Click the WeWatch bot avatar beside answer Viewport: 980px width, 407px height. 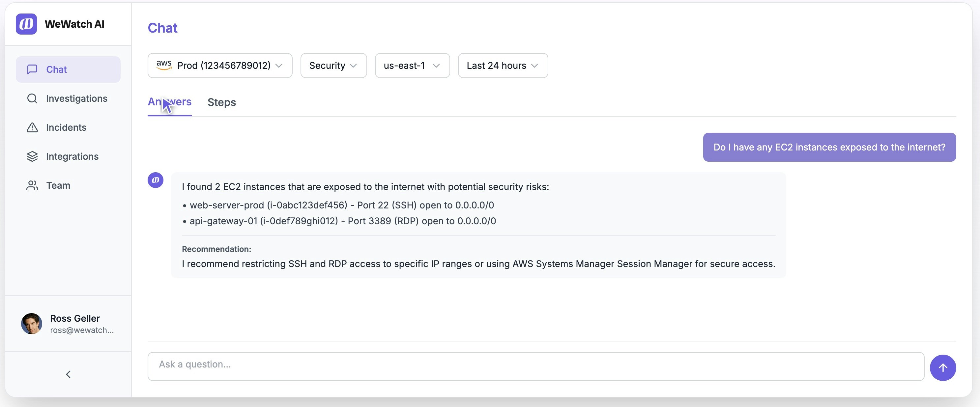[155, 180]
